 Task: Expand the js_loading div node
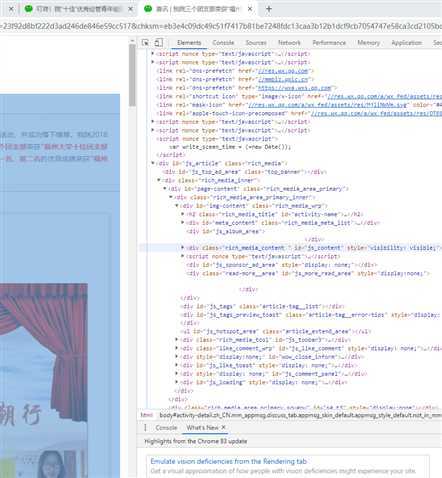177,382
